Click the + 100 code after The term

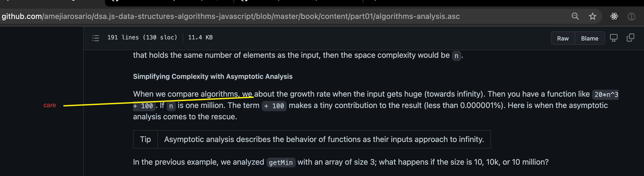pyautogui.click(x=274, y=106)
